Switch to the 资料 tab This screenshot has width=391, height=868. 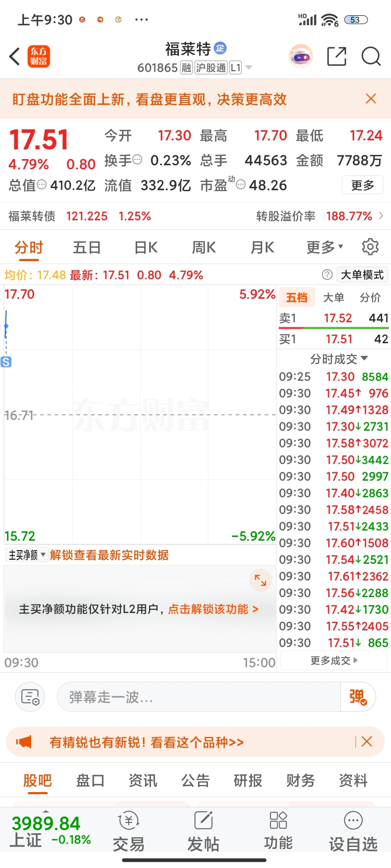coord(353,780)
